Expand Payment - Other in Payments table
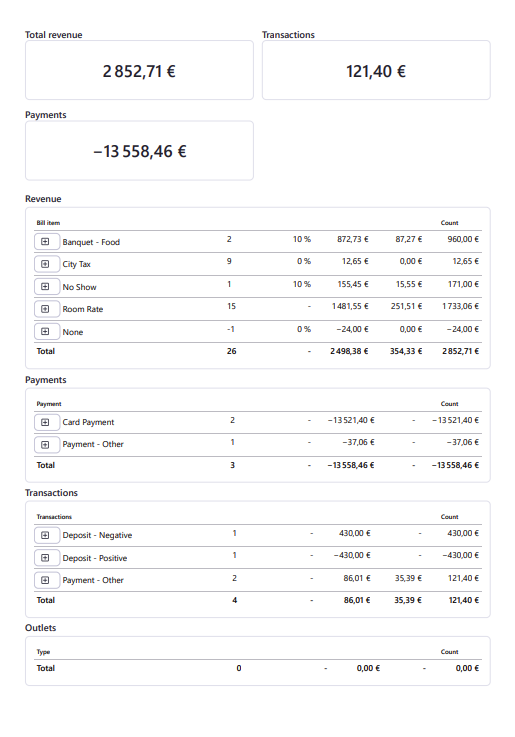The width and height of the screenshot is (515, 737). click(47, 445)
